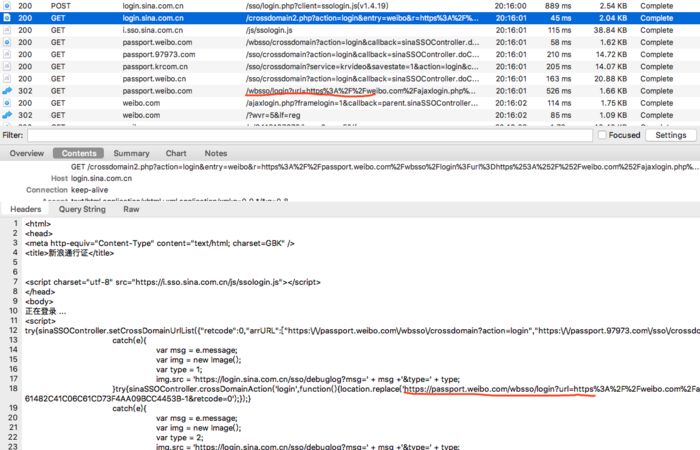Click the redirect arrow icon of the weibo.com /?wvr=5&lf=reg row
The image size is (700, 450).
click(7, 115)
